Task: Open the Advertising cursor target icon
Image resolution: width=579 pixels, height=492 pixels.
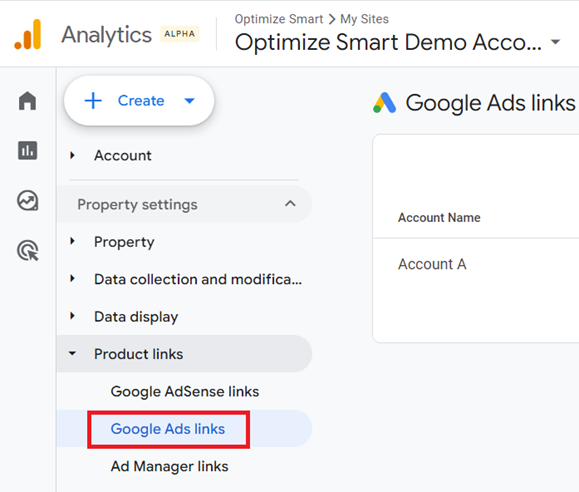Action: click(28, 250)
